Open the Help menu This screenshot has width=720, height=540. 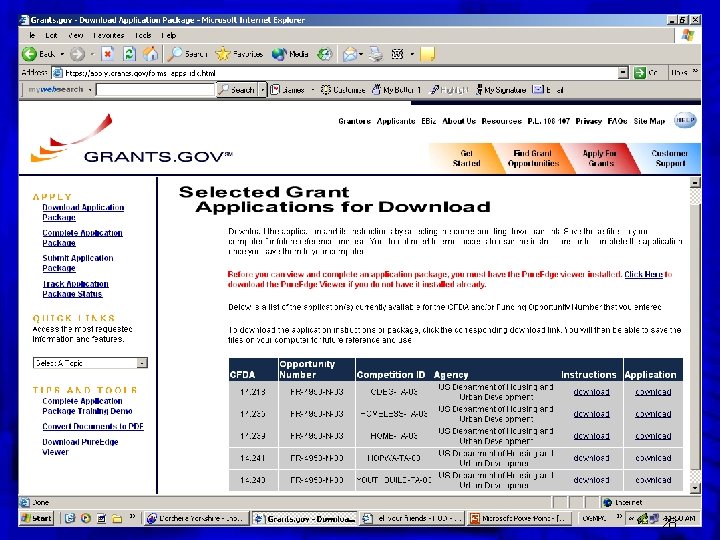169,35
